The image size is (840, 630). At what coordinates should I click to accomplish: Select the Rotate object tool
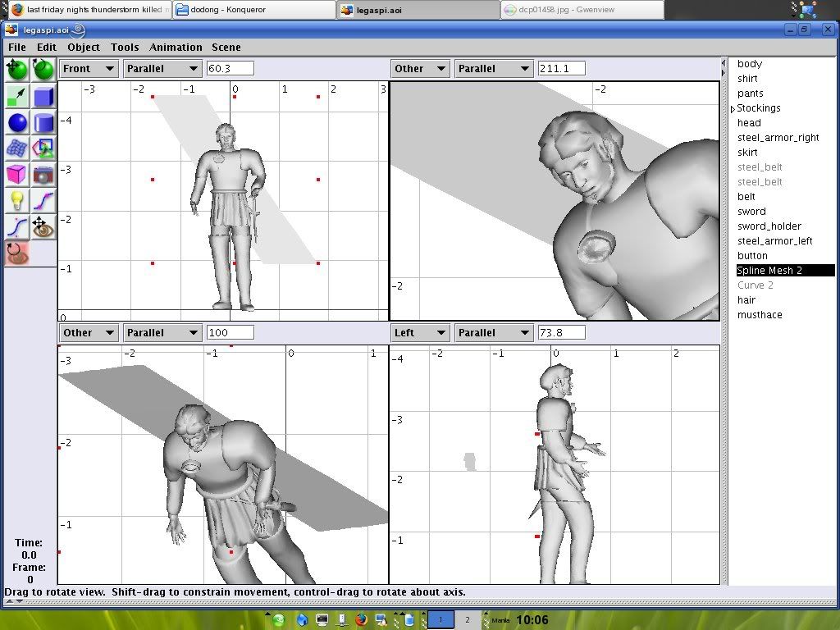[x=43, y=70]
